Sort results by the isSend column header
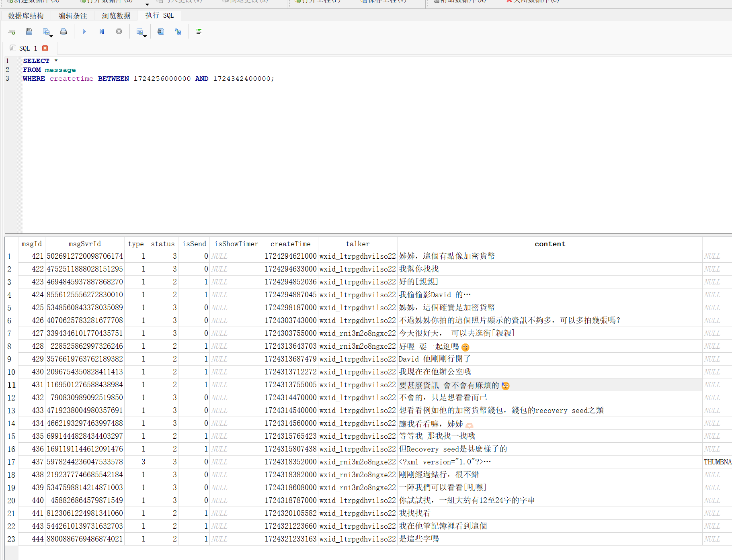The image size is (732, 560). click(194, 244)
